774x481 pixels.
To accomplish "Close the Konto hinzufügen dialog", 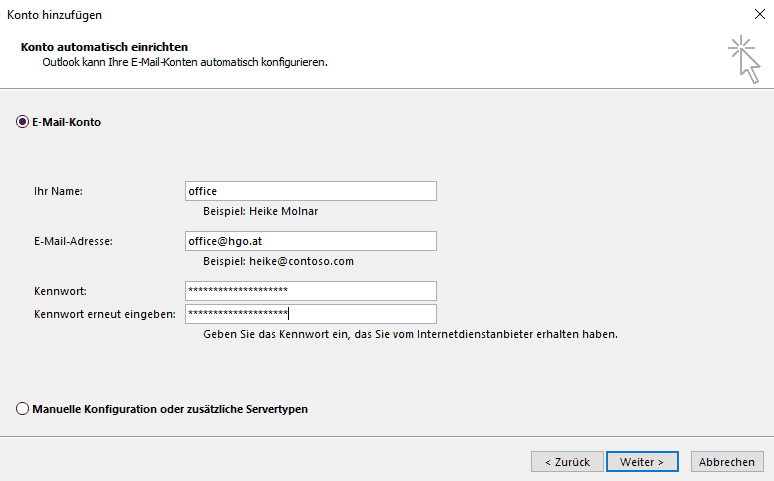I will (759, 15).
